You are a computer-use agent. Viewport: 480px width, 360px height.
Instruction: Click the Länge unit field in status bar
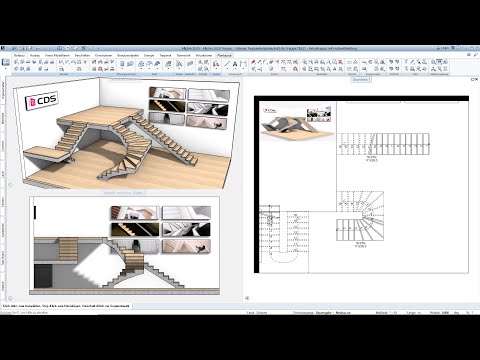(414, 313)
